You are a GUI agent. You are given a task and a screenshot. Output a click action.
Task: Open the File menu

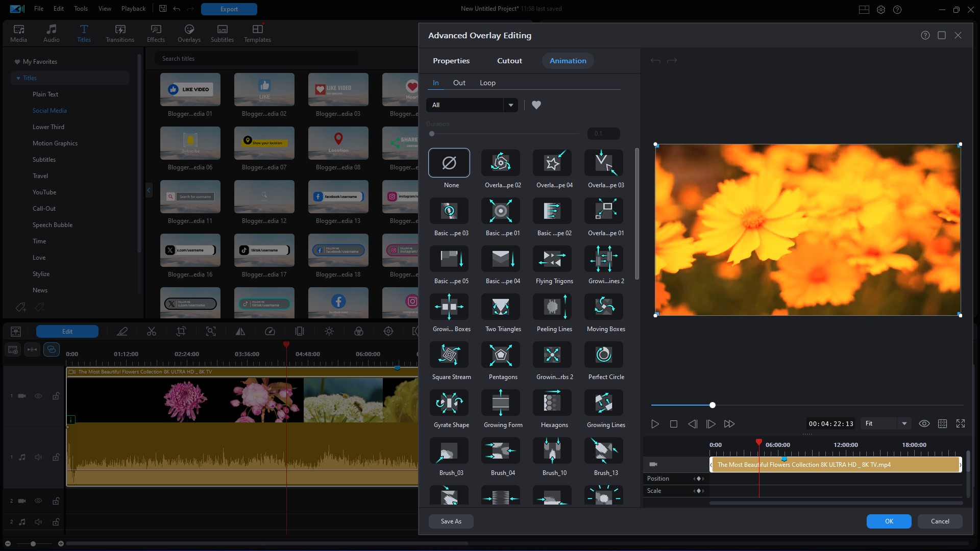[39, 9]
